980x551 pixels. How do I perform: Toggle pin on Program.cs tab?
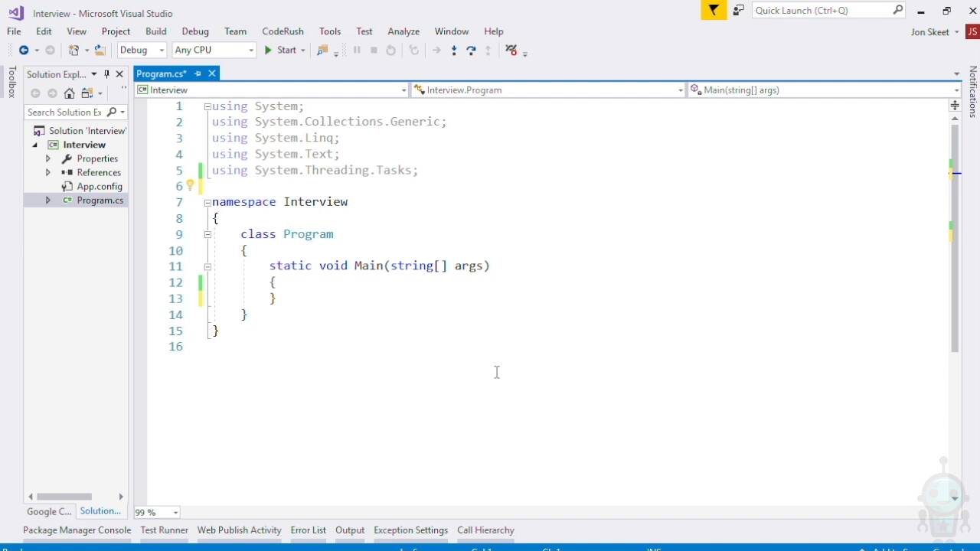click(x=198, y=73)
